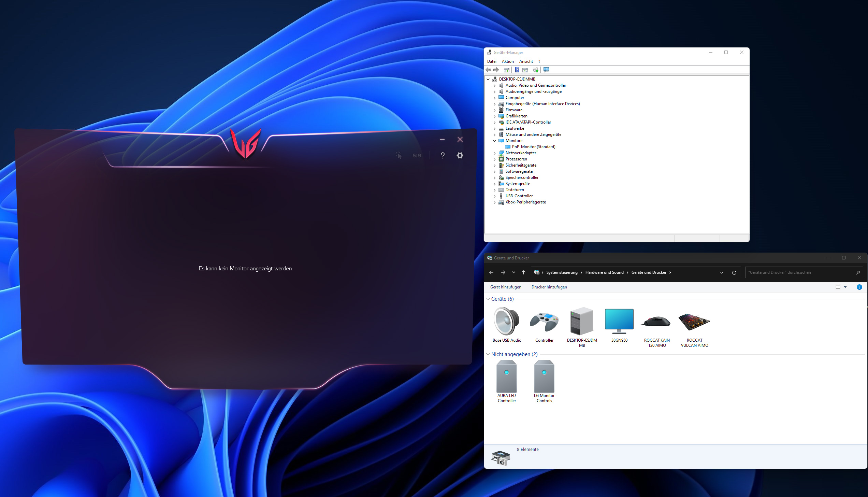Click blue Help icon in Geräte-Manager toolbar
868x497 pixels.
point(517,70)
